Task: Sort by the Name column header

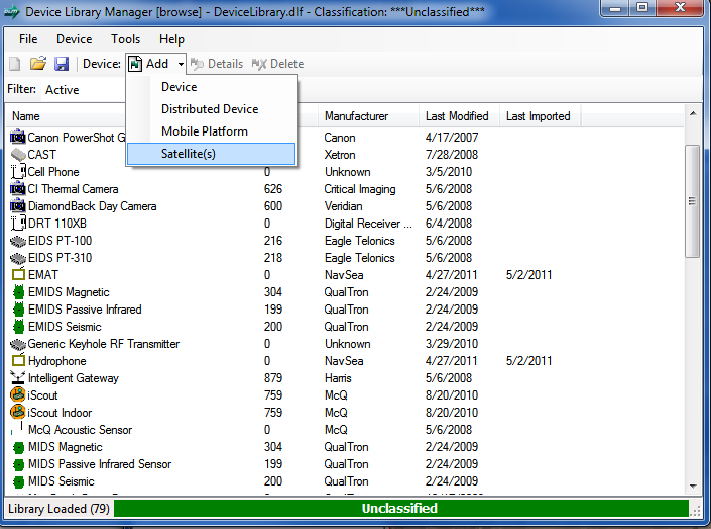Action: point(26,116)
